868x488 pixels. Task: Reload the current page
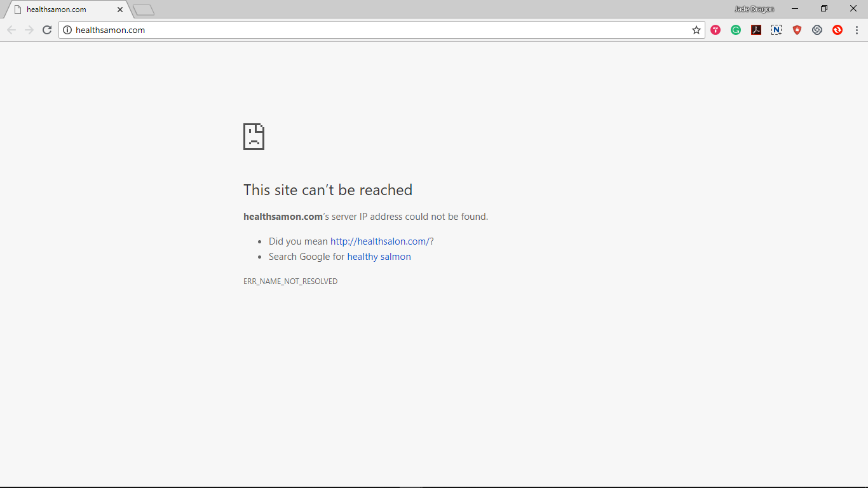coord(47,30)
